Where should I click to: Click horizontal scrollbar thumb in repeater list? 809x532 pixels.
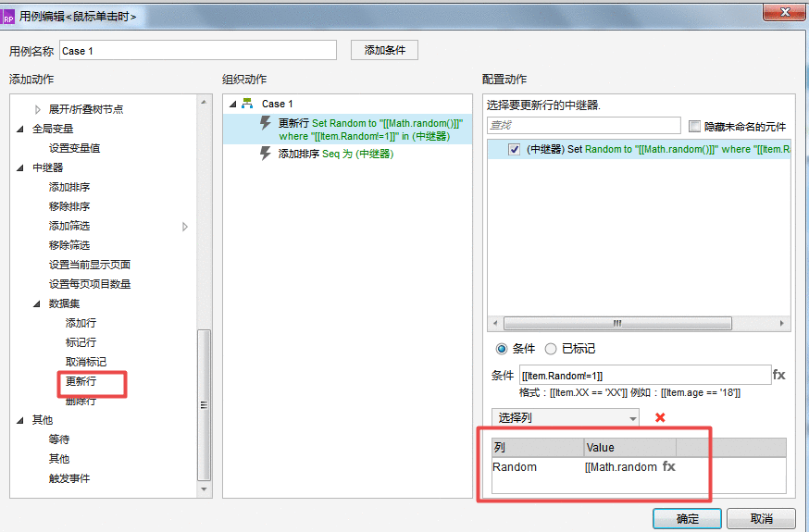(x=617, y=323)
